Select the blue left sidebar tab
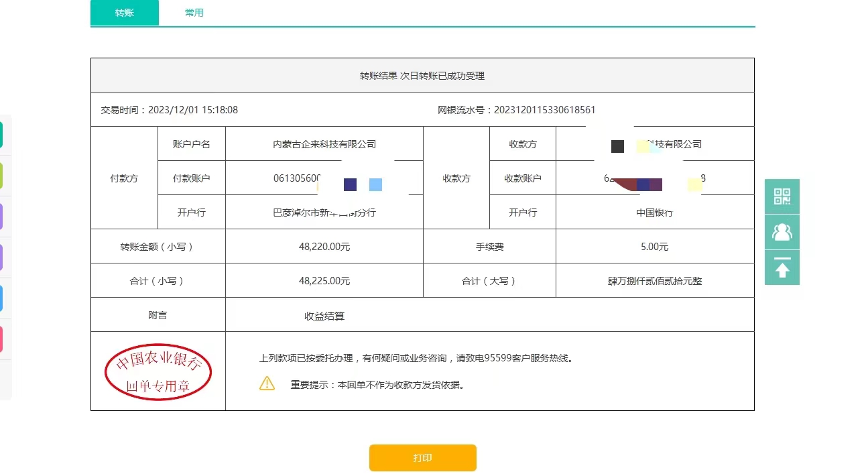Image resolution: width=868 pixels, height=474 pixels. pyautogui.click(x=1, y=298)
